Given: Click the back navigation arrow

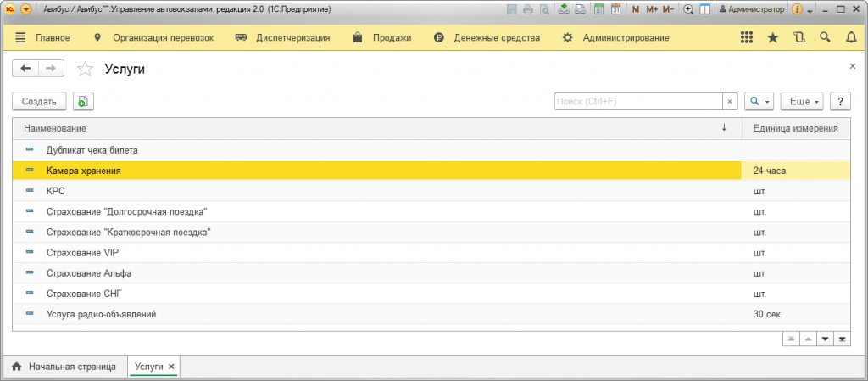Looking at the screenshot, I should (x=25, y=69).
